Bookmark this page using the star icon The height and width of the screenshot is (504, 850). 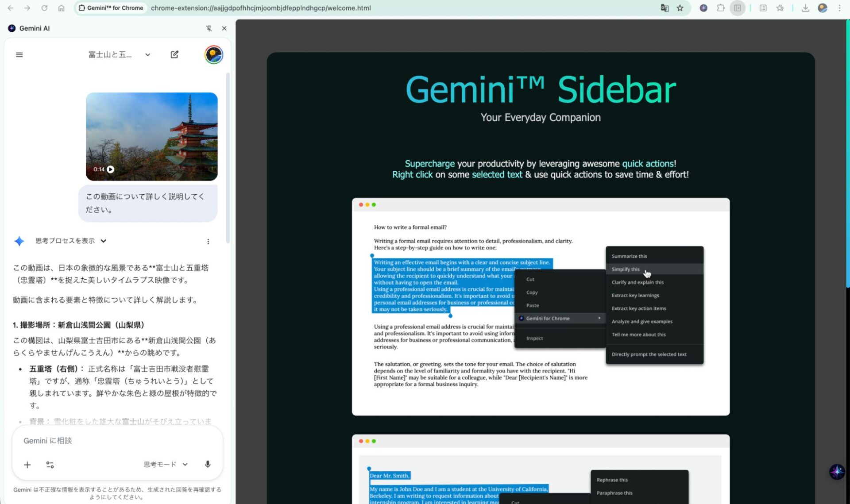click(680, 8)
